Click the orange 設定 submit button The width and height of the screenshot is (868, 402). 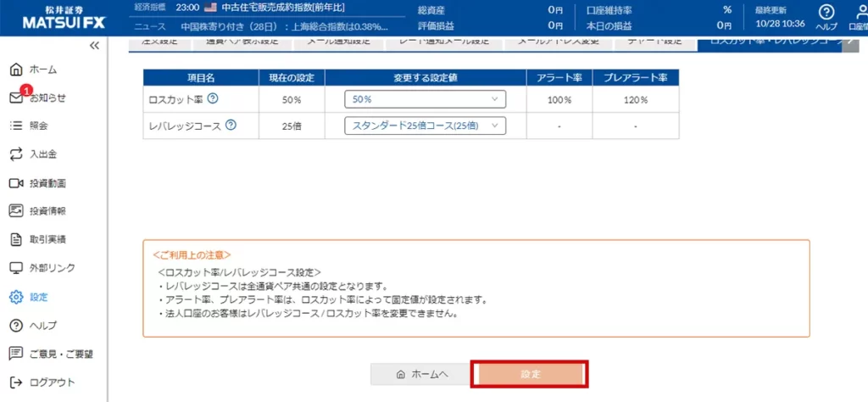coord(529,374)
